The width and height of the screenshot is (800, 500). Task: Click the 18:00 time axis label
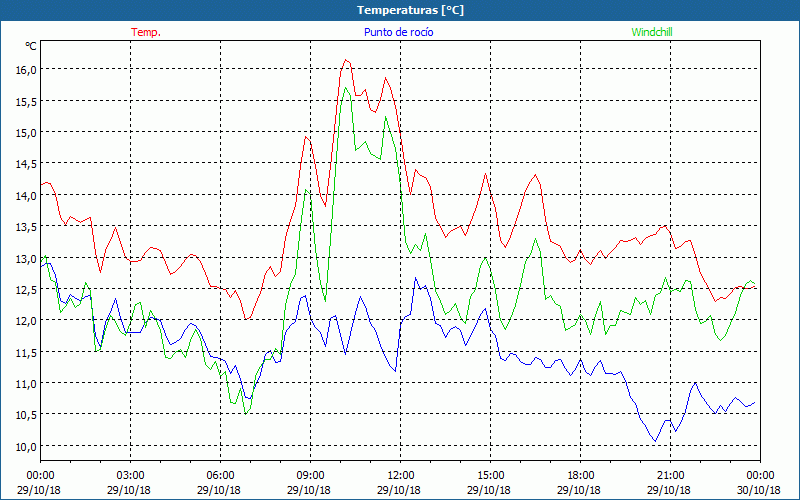click(x=581, y=476)
